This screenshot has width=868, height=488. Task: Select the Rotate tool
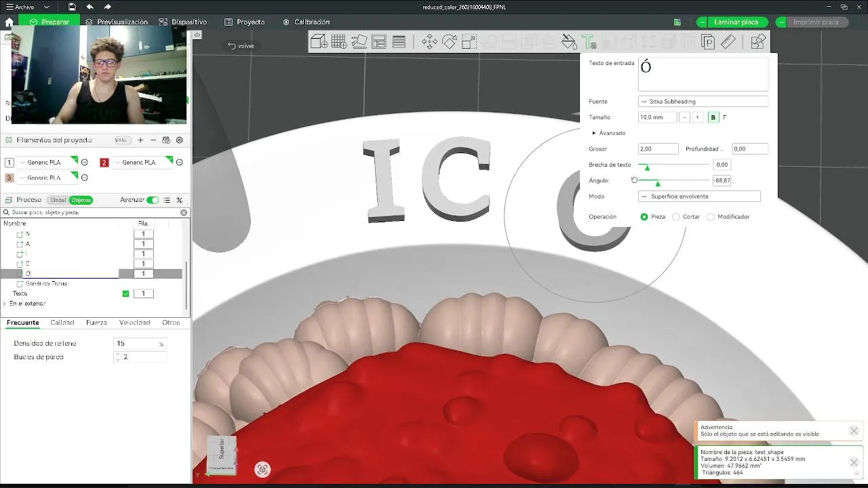tap(449, 42)
